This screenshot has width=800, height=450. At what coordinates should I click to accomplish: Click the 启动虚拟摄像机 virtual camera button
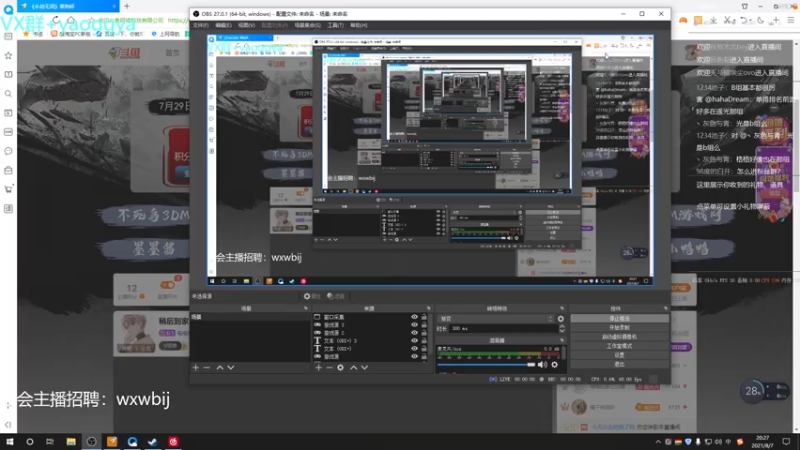(619, 337)
